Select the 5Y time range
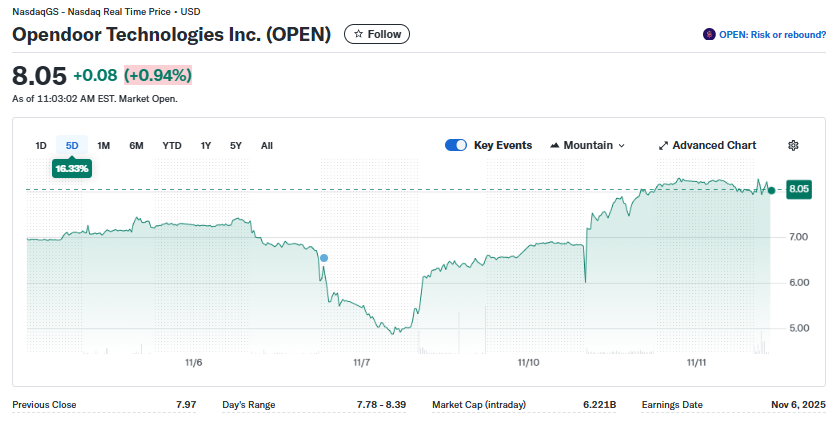 click(236, 145)
